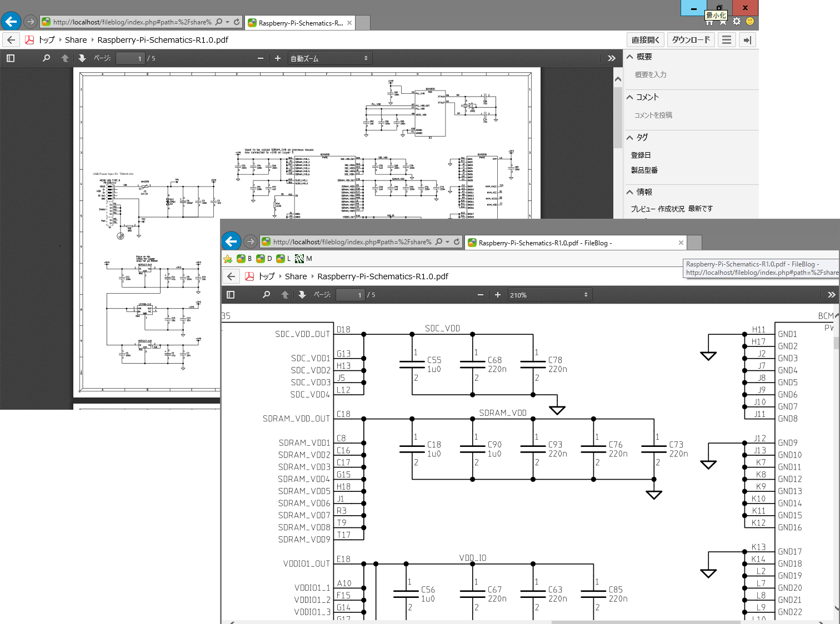Viewport: 840px width, 624px height.
Task: Click the 登録日 tag label
Action: point(641,155)
